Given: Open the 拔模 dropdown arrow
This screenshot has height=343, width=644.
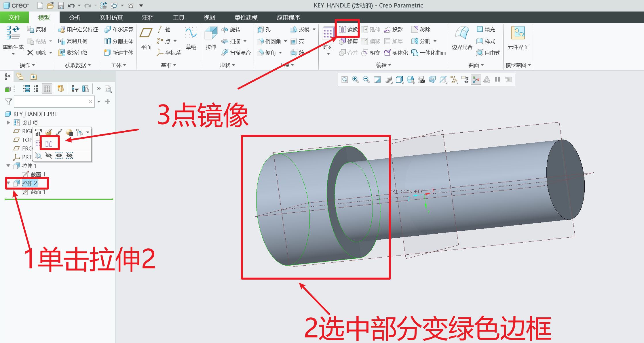Looking at the screenshot, I should click(x=314, y=29).
